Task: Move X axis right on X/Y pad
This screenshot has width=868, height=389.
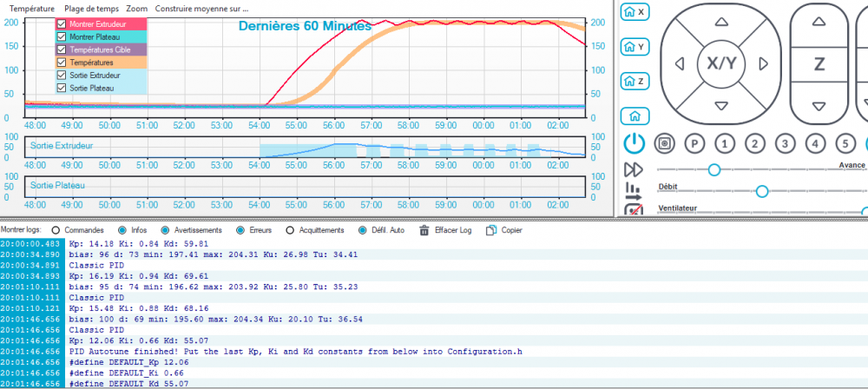Action: (x=763, y=64)
